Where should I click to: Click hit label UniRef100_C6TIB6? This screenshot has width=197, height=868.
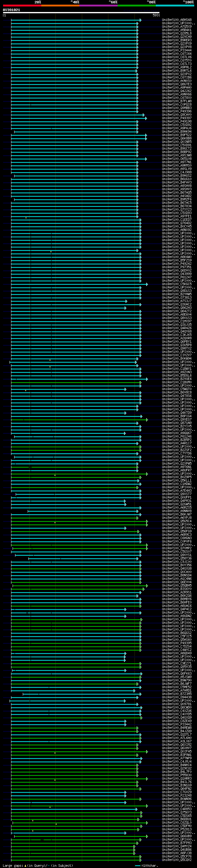click(x=177, y=78)
